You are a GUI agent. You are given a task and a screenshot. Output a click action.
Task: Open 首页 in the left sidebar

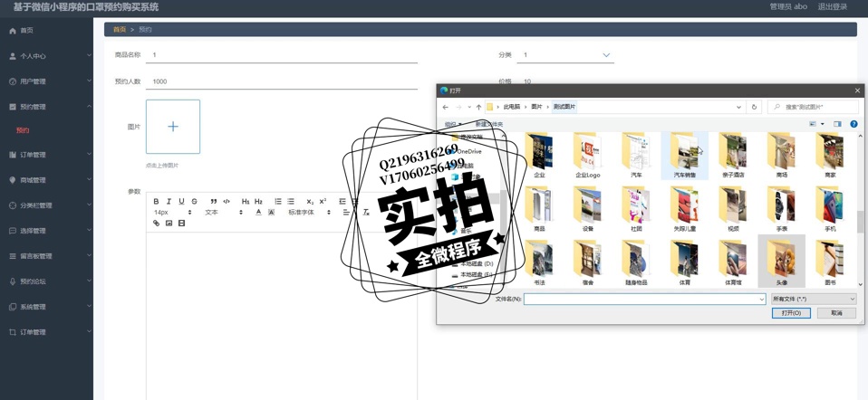(x=26, y=31)
